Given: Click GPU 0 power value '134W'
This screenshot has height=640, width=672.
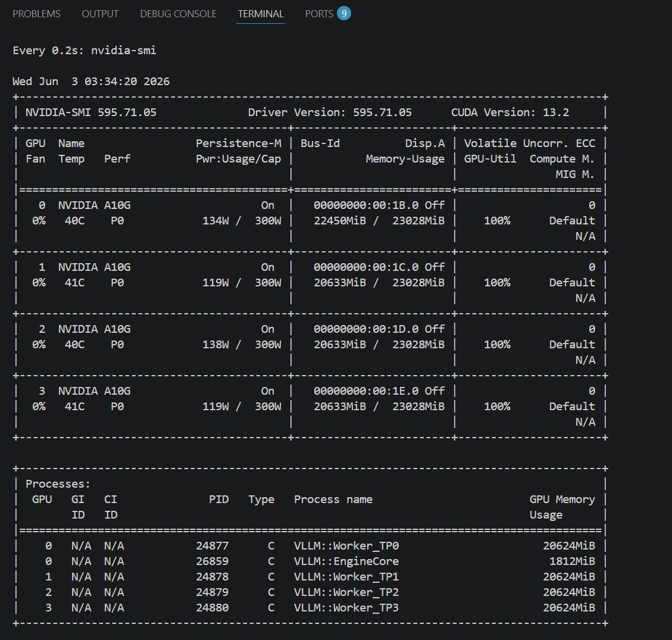Looking at the screenshot, I should coord(215,221).
